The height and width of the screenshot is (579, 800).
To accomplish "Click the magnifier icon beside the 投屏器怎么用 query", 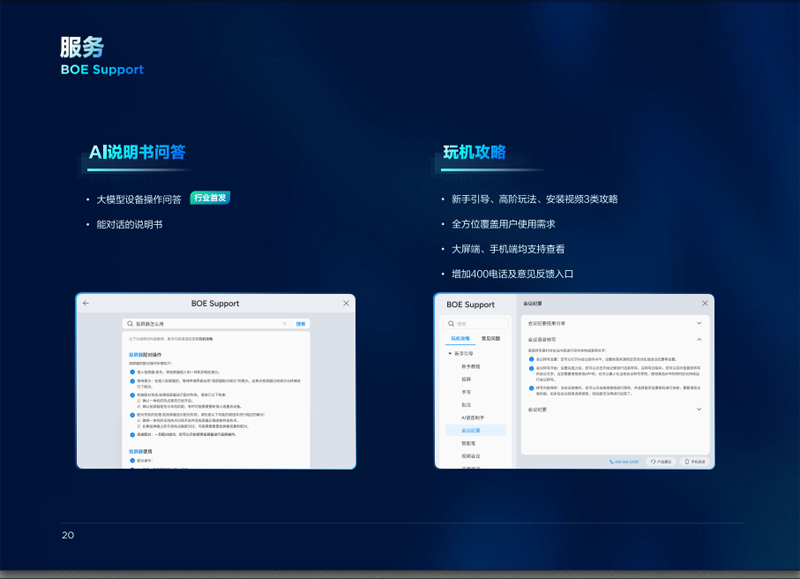I will [131, 324].
